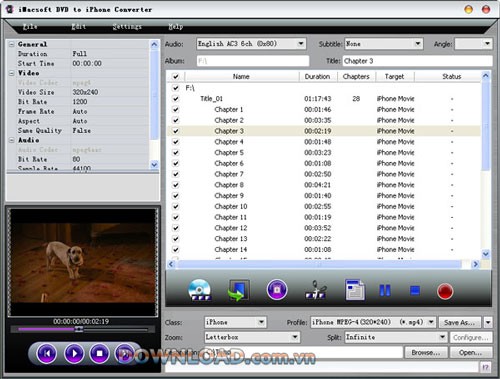The height and width of the screenshot is (379, 500).
Task: Click the Bit Rate 1200 value
Action: (x=80, y=102)
